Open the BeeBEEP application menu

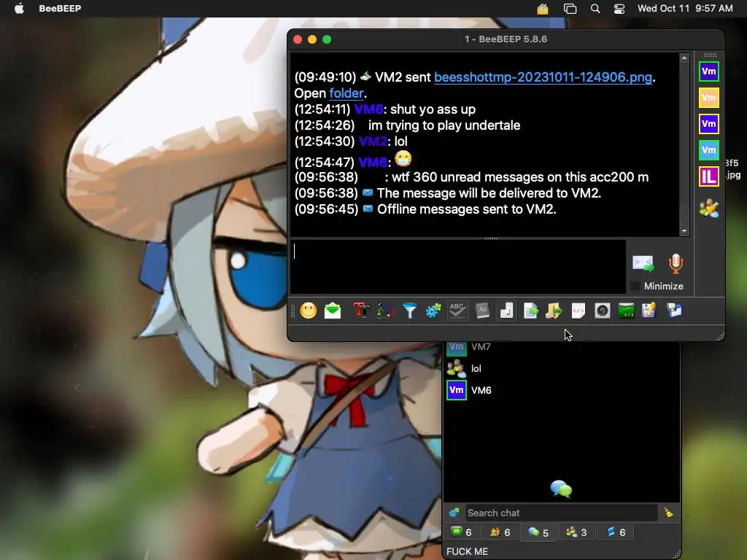click(x=60, y=9)
